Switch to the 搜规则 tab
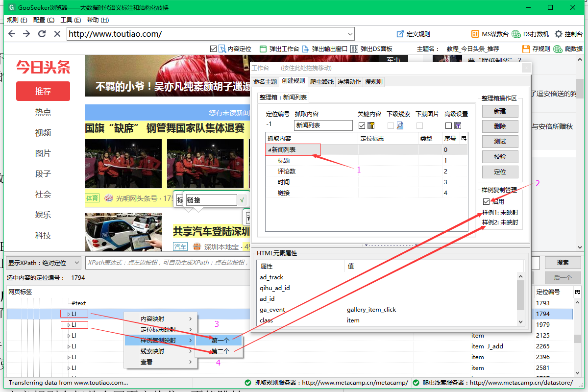Screen dimensions: 588x392 [x=373, y=81]
